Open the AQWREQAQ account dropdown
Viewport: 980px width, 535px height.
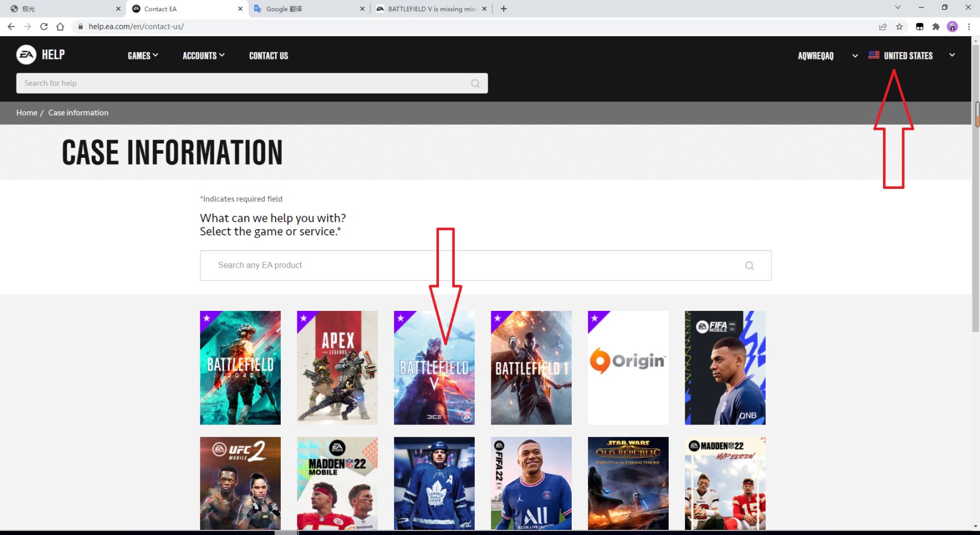point(827,56)
